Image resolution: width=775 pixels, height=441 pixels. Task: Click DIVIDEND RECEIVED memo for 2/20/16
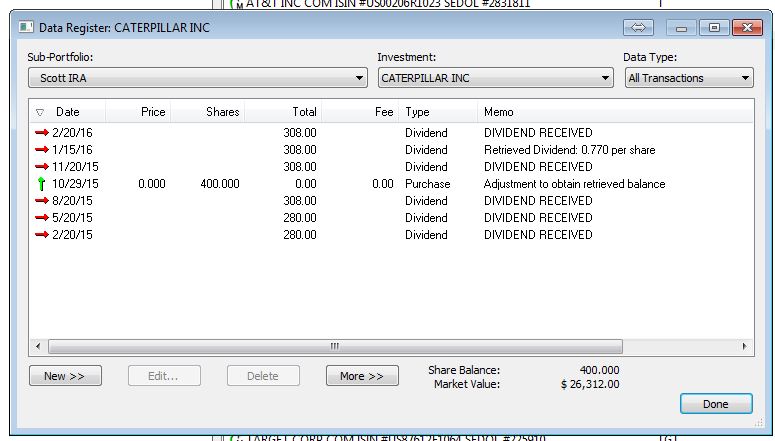[x=538, y=132]
